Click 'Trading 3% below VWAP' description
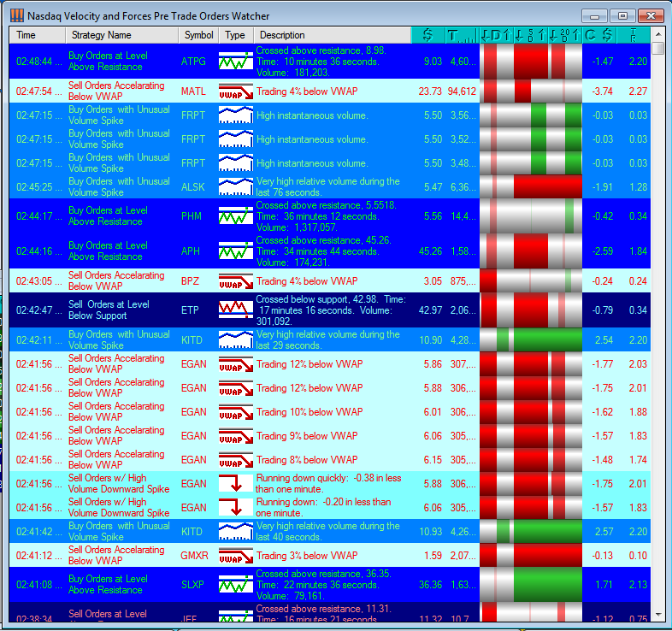The width and height of the screenshot is (672, 631). tap(307, 556)
